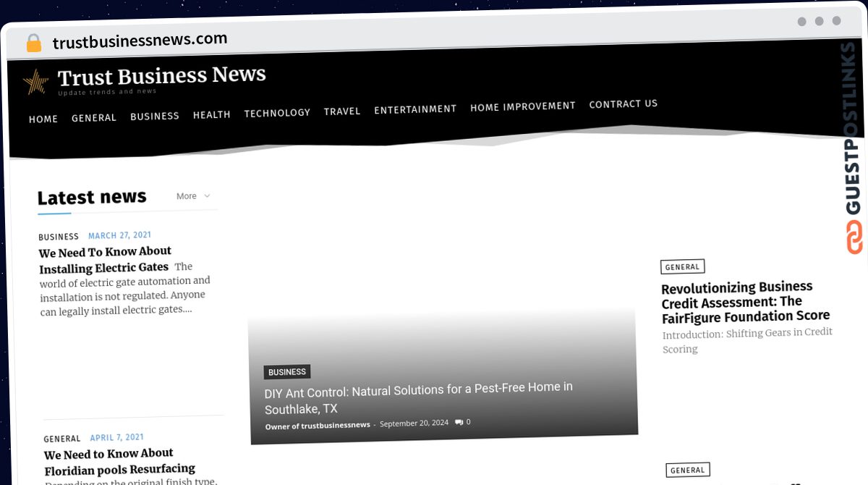Viewport: 868px width, 485px height.
Task: Click the Owner of trustbusinessnews author link
Action: tap(318, 425)
